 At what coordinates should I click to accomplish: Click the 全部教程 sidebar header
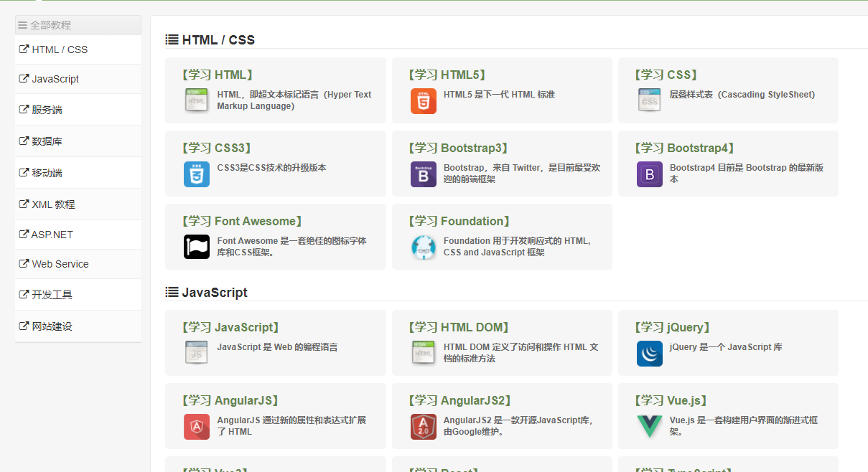pos(78,25)
